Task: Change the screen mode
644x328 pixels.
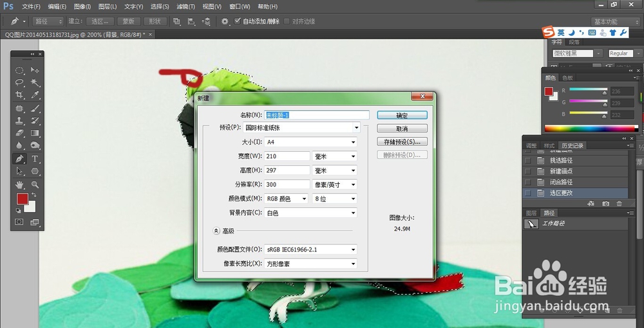Action: (x=35, y=222)
